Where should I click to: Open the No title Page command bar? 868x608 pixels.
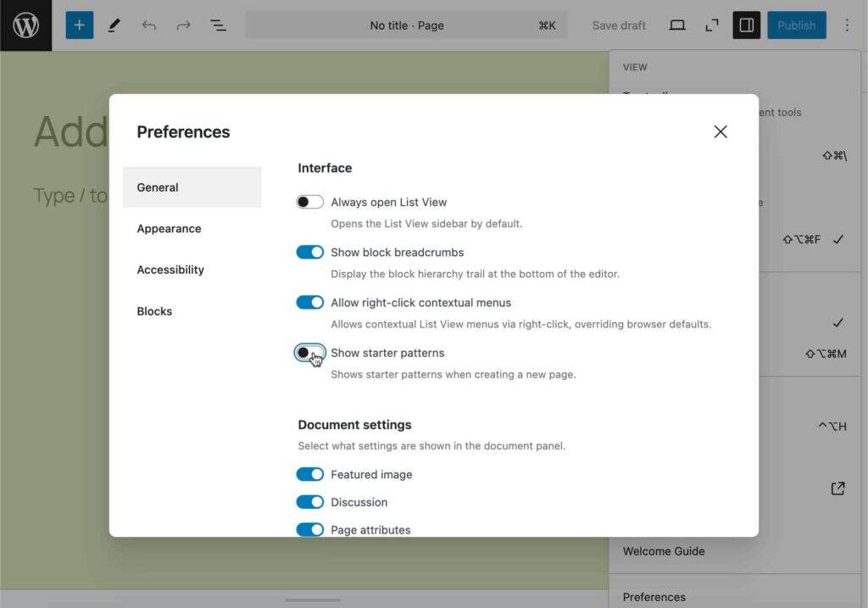click(407, 25)
